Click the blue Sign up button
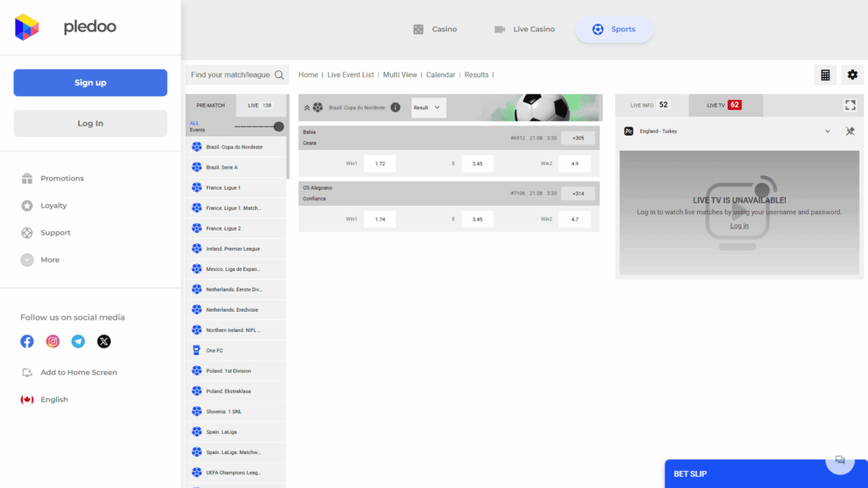 click(90, 82)
